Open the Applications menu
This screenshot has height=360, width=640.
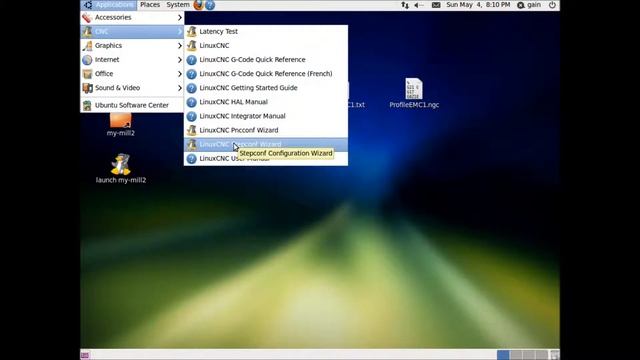pos(109,5)
